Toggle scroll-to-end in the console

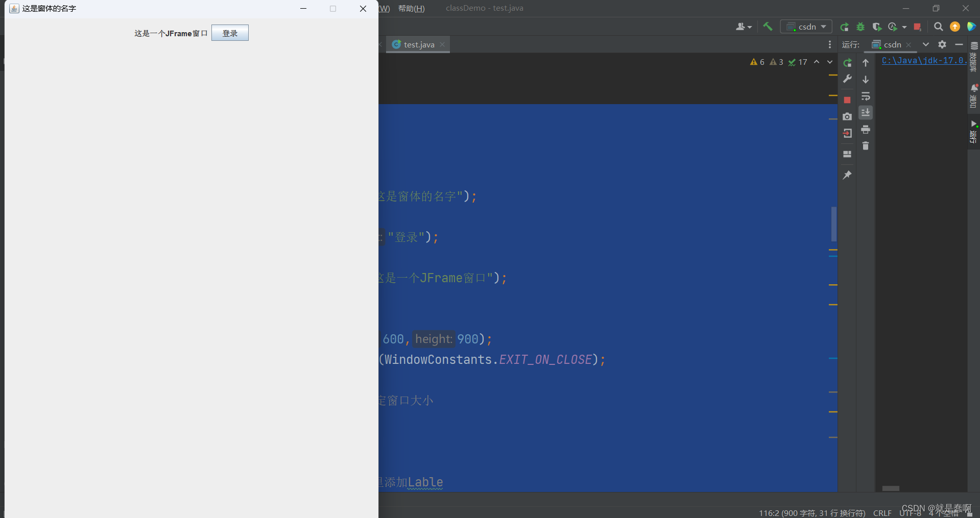(x=866, y=113)
